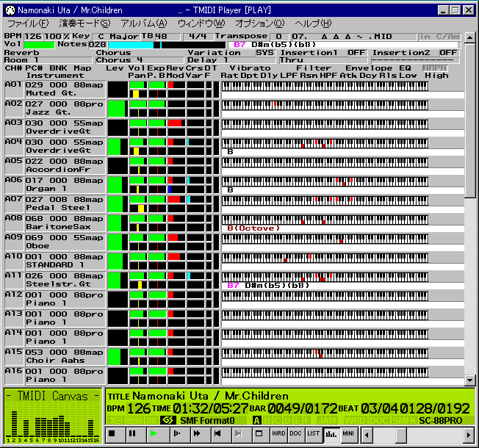
Task: Open the アルバム(A) menu
Action: coord(144,24)
